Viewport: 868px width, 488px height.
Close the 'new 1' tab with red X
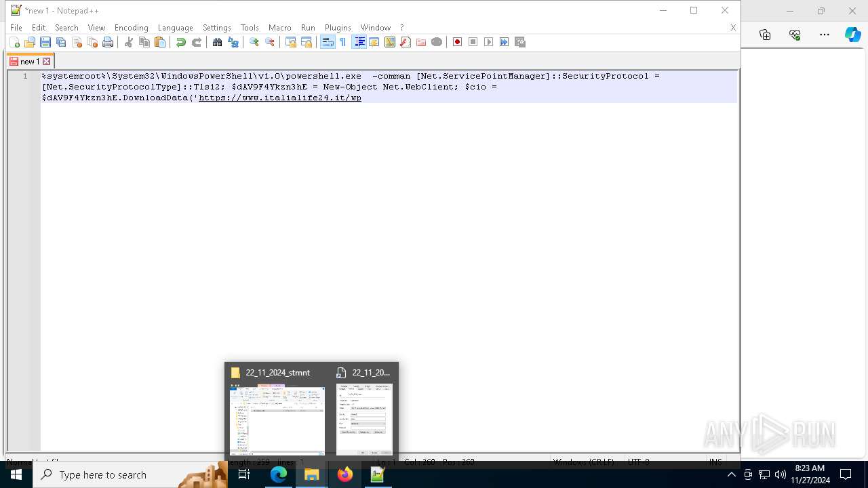47,61
